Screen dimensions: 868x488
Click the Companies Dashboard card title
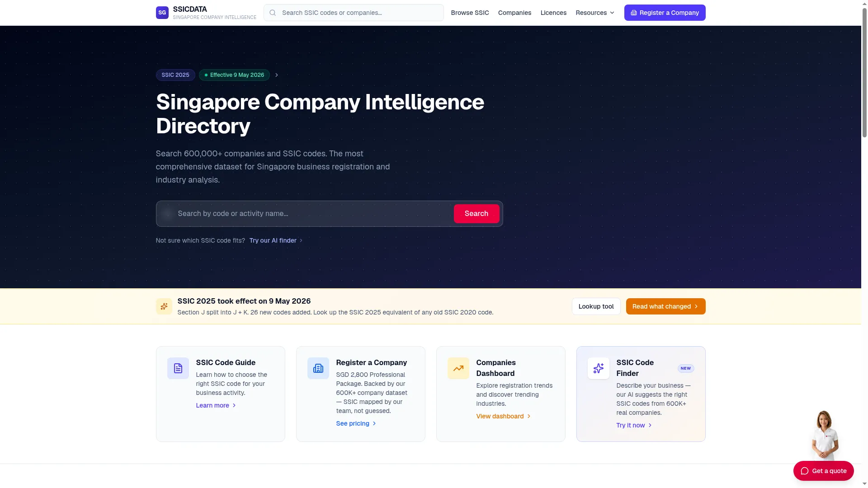click(495, 368)
